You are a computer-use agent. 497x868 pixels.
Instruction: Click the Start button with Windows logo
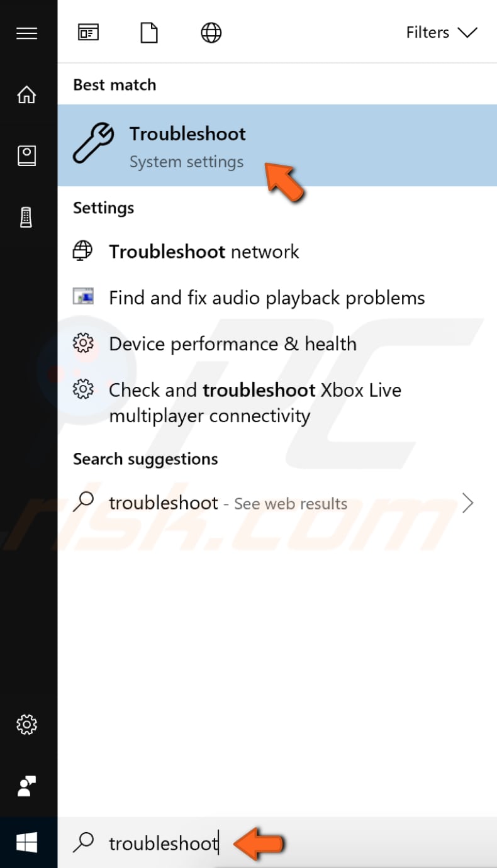tap(27, 842)
